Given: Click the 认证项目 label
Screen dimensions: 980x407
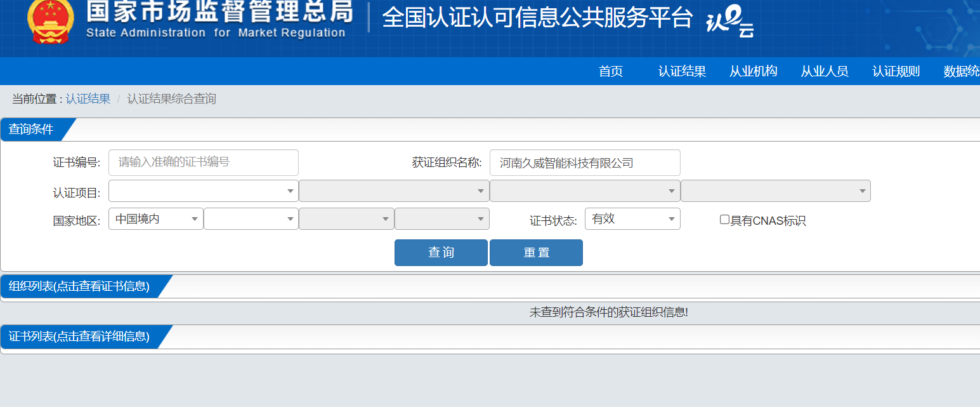Looking at the screenshot, I should 77,193.
